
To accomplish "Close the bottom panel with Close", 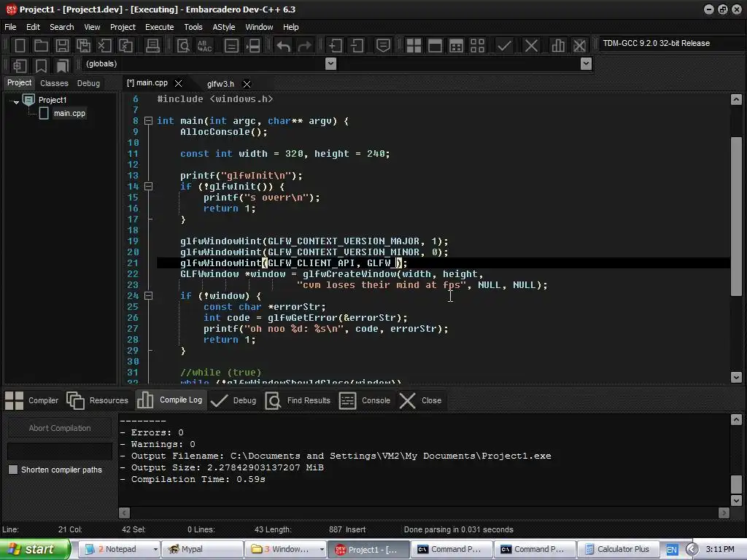I will [420, 400].
